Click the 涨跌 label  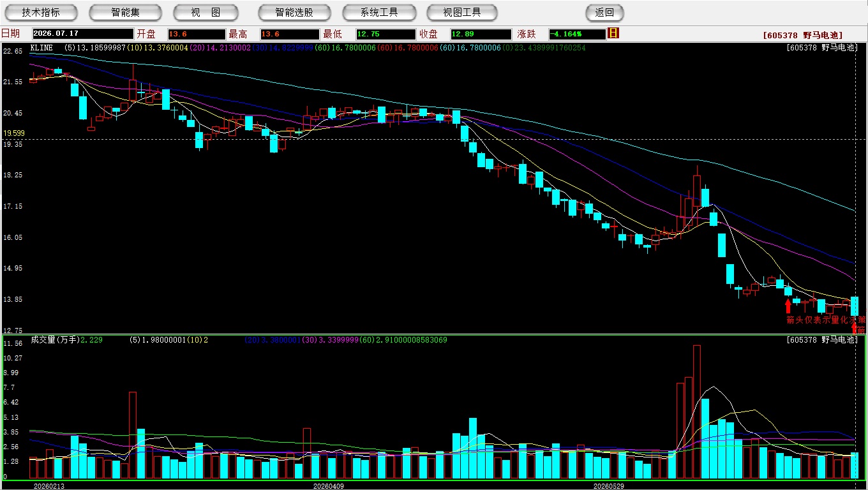click(x=527, y=34)
